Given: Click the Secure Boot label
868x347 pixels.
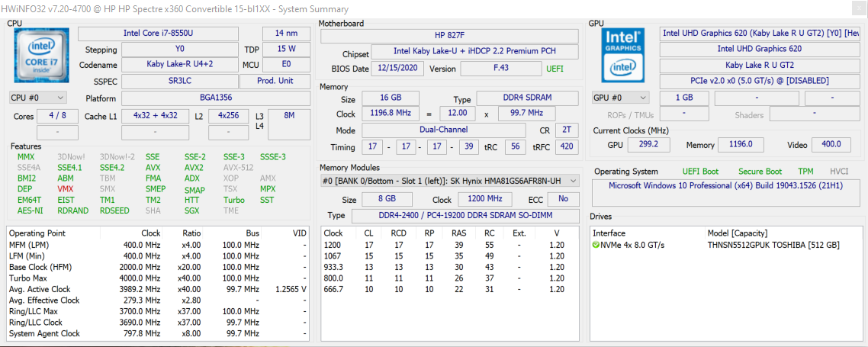Looking at the screenshot, I should [760, 172].
